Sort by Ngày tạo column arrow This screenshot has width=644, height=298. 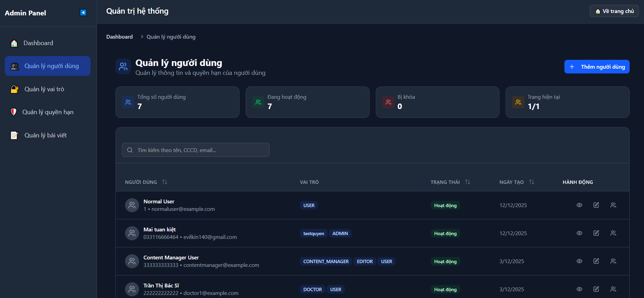tap(531, 182)
